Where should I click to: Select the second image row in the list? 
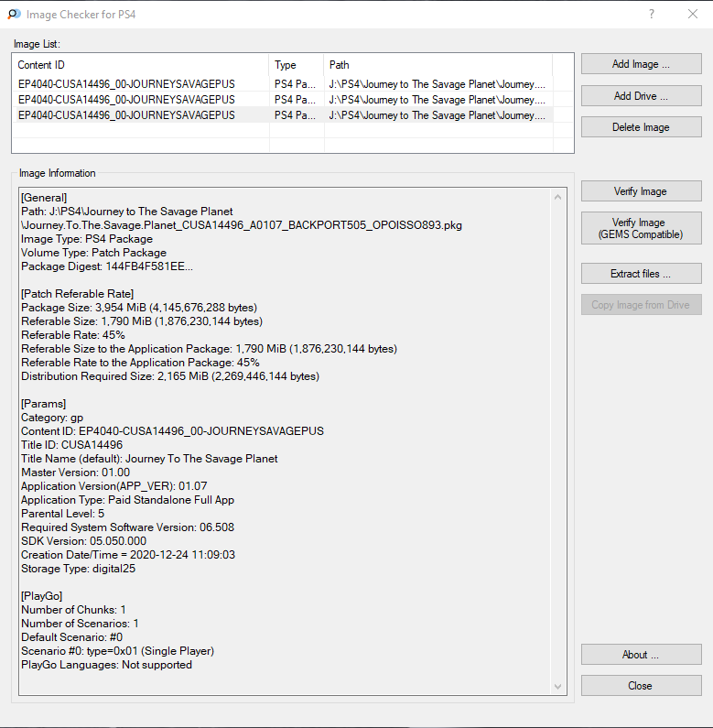point(284,100)
